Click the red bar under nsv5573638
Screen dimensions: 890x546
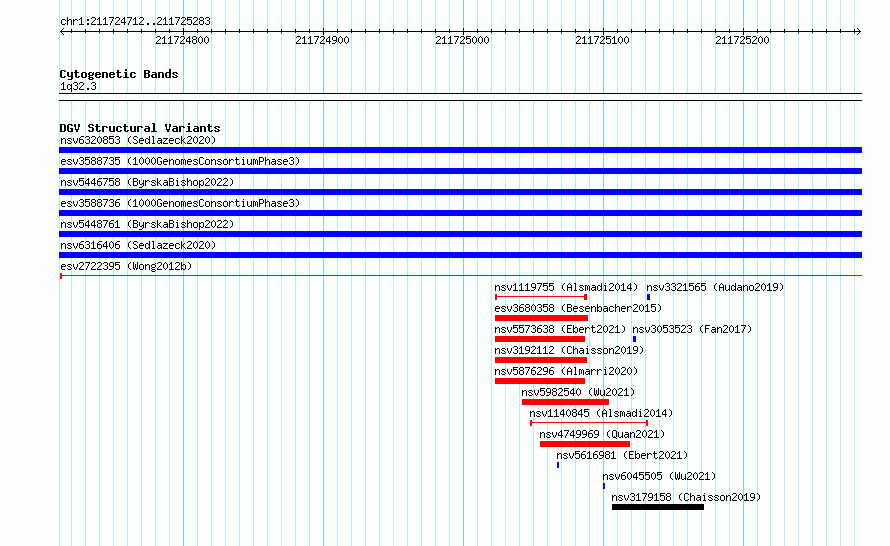coord(540,339)
